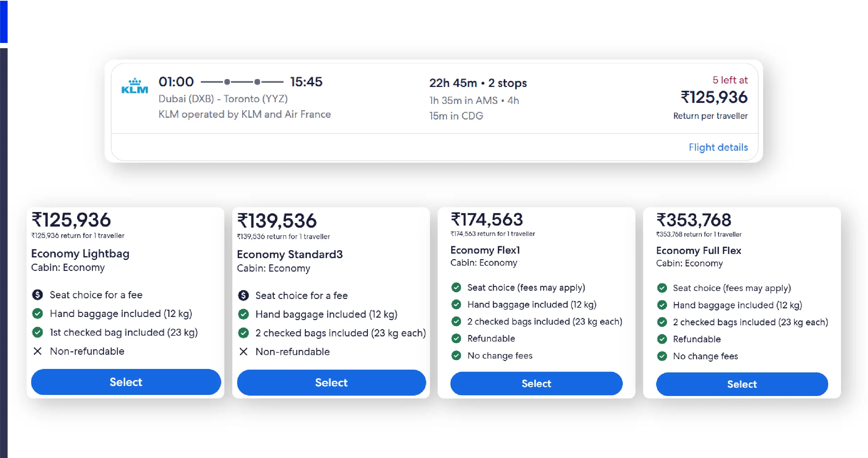This screenshot has width=868, height=458.
Task: Click Hand baggage checkmark in Economy Flex1
Action: (x=456, y=305)
